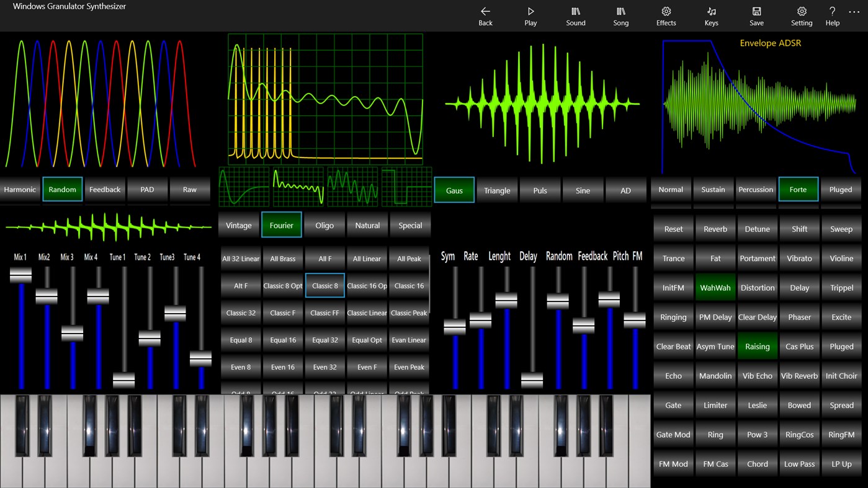Click the Effects gear icon

(x=666, y=16)
